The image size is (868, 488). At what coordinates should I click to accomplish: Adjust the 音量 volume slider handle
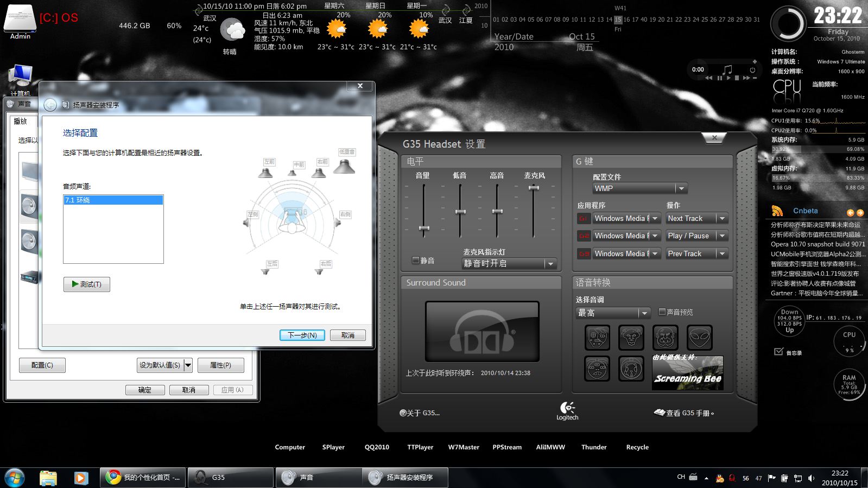[x=424, y=228]
